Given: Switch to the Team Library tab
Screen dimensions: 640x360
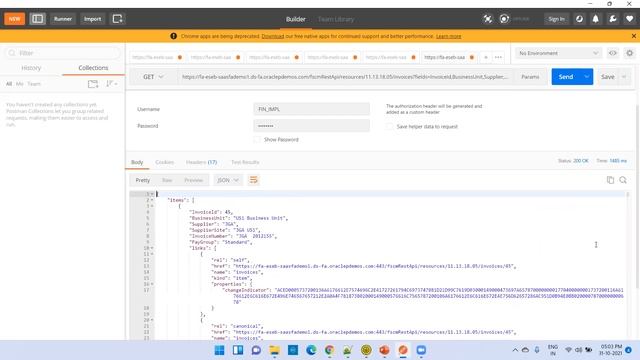Looking at the screenshot, I should coord(336,19).
